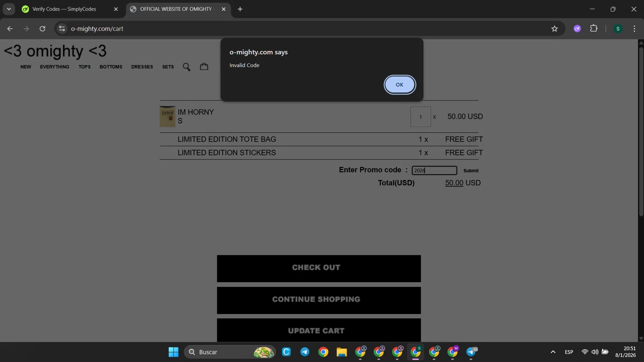This screenshot has height=362, width=644.
Task: Go to the NEW menu section
Action: pos(26,67)
